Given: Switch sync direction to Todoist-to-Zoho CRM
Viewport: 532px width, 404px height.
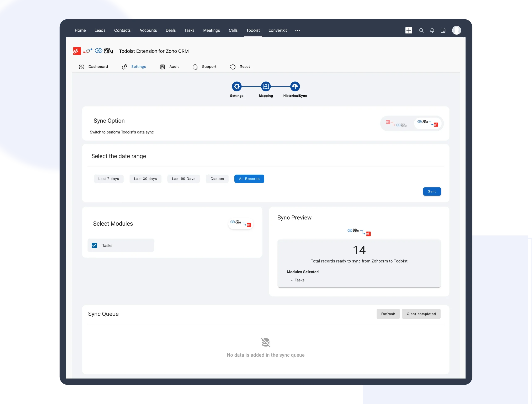Looking at the screenshot, I should [x=396, y=124].
